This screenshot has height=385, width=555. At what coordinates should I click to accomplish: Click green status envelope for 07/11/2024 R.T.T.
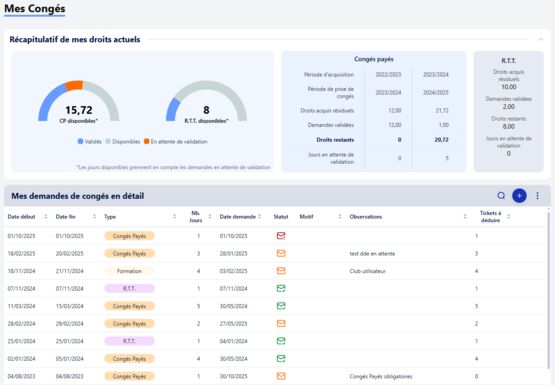pos(281,288)
